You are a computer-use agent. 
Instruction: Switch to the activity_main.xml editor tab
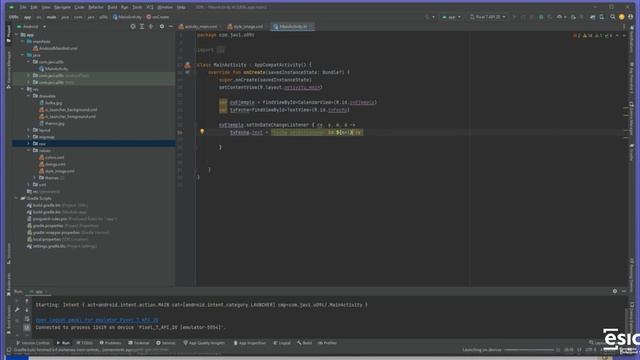[199, 27]
